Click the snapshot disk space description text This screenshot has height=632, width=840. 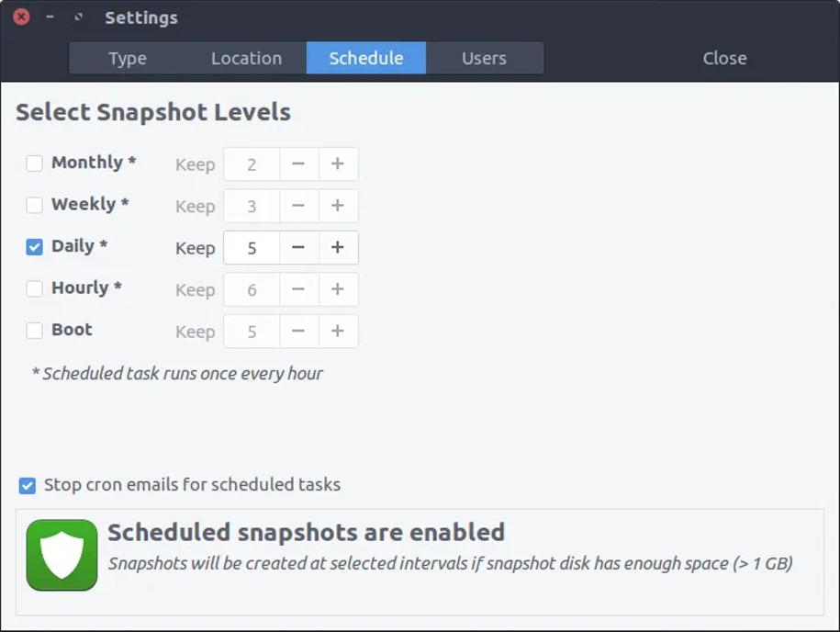tap(451, 563)
